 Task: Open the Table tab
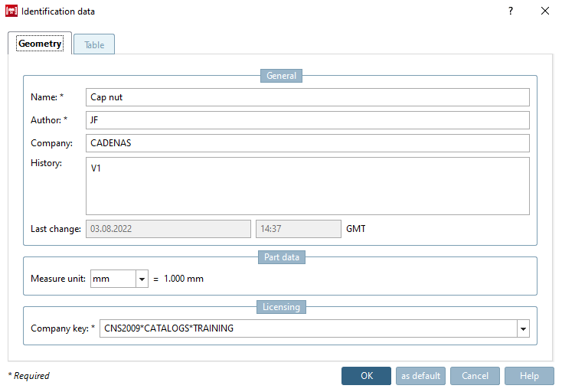point(94,45)
